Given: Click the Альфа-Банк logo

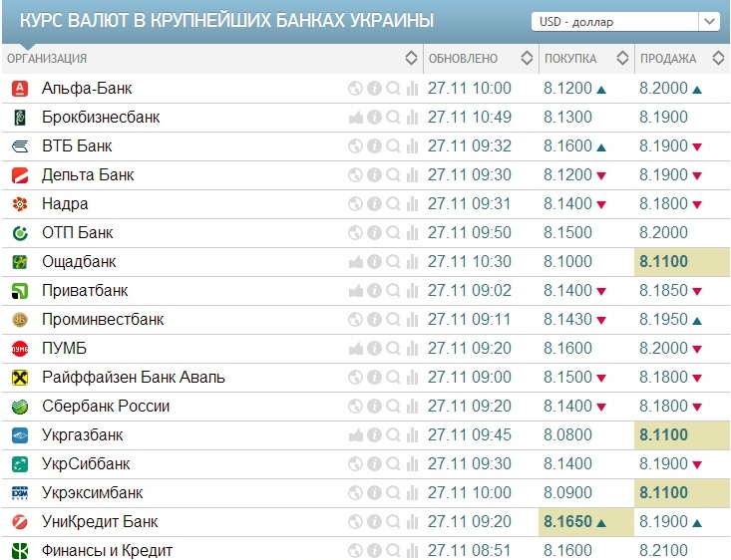Looking at the screenshot, I should coord(20,88).
